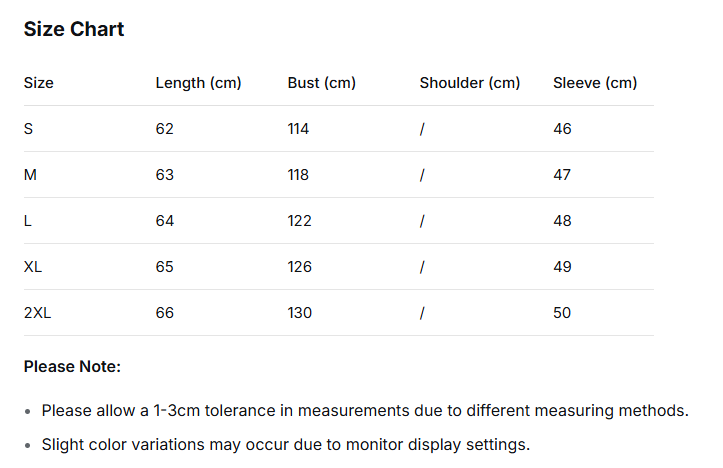Click the Sleeve (cm) column header
Viewport: 723px width, 468px height.
(x=595, y=83)
